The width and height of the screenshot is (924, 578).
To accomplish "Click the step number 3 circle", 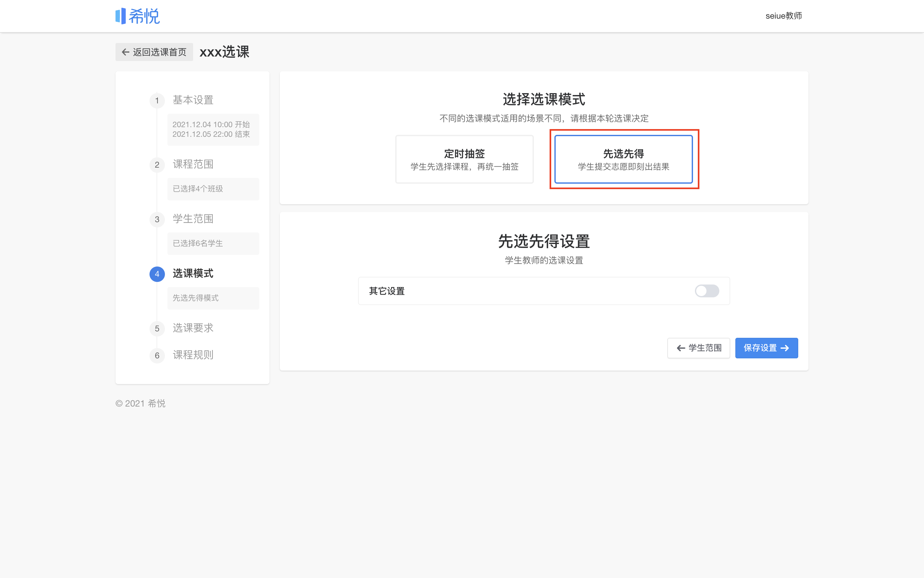I will pos(157,219).
